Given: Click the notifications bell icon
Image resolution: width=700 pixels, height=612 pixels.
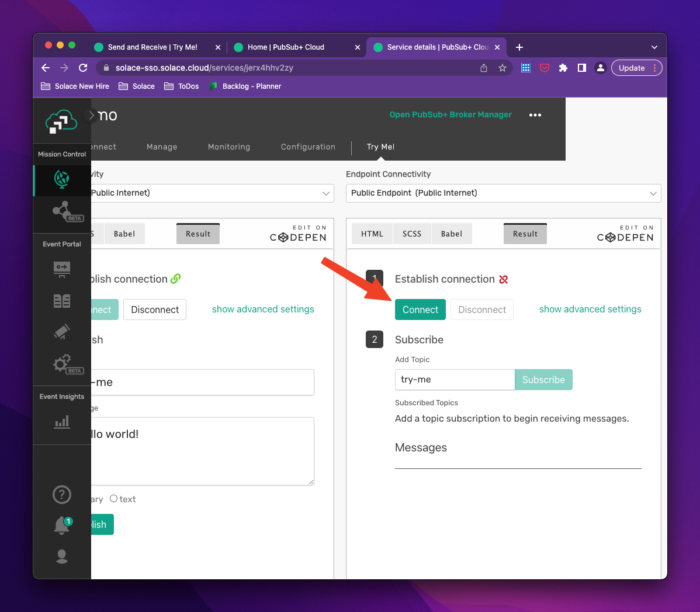Looking at the screenshot, I should tap(61, 525).
